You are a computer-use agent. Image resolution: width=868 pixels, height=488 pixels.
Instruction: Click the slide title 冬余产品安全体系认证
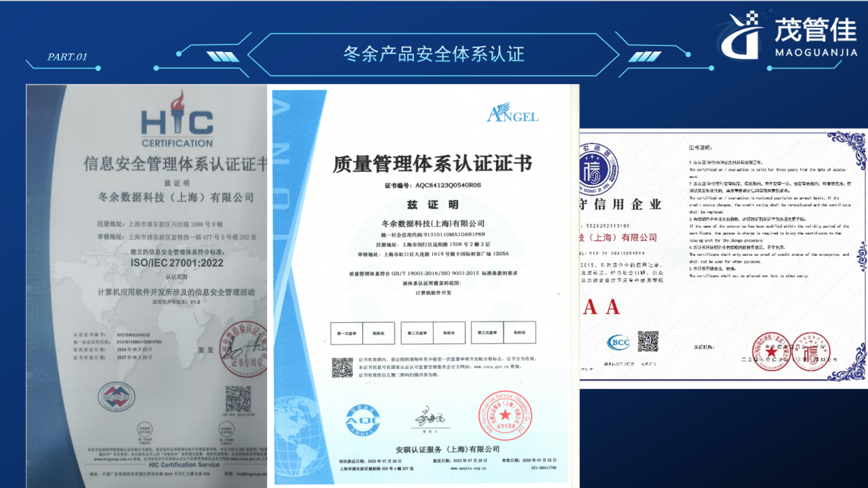point(433,53)
